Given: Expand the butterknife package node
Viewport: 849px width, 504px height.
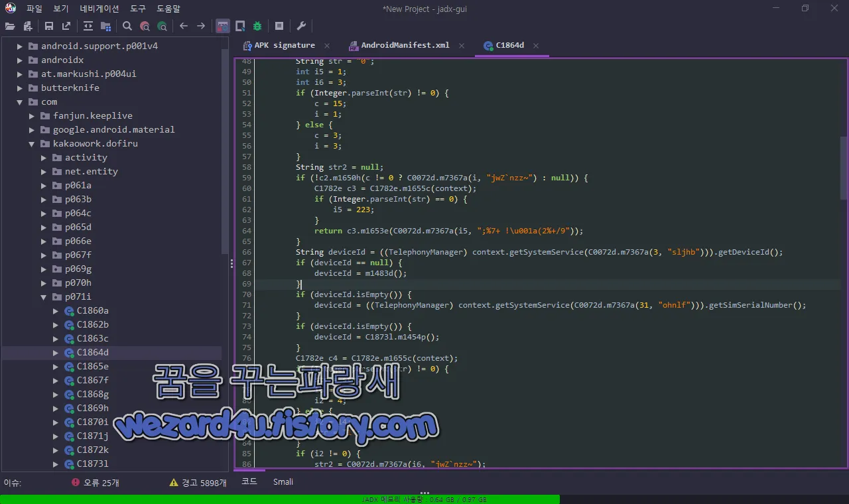Looking at the screenshot, I should click(x=20, y=88).
